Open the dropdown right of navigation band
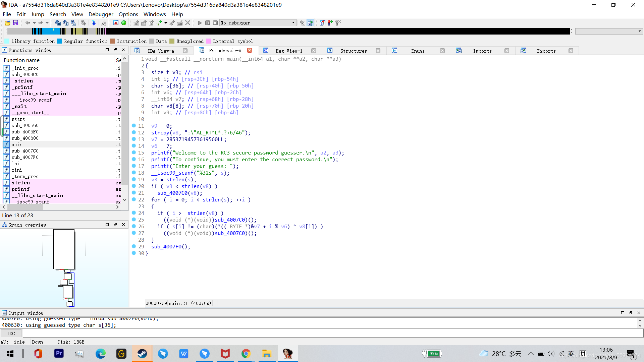644x362 pixels. (639, 31)
